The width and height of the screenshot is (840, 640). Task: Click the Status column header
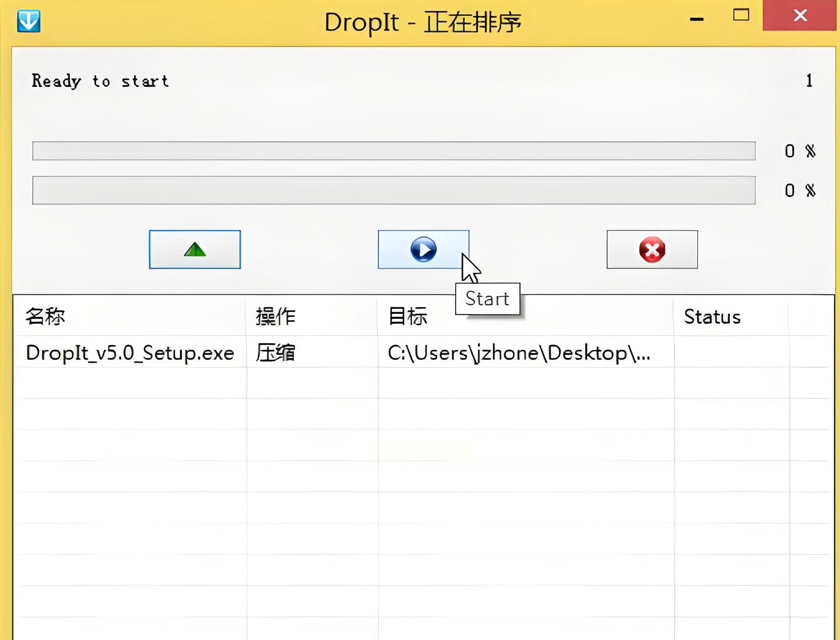tap(731, 316)
